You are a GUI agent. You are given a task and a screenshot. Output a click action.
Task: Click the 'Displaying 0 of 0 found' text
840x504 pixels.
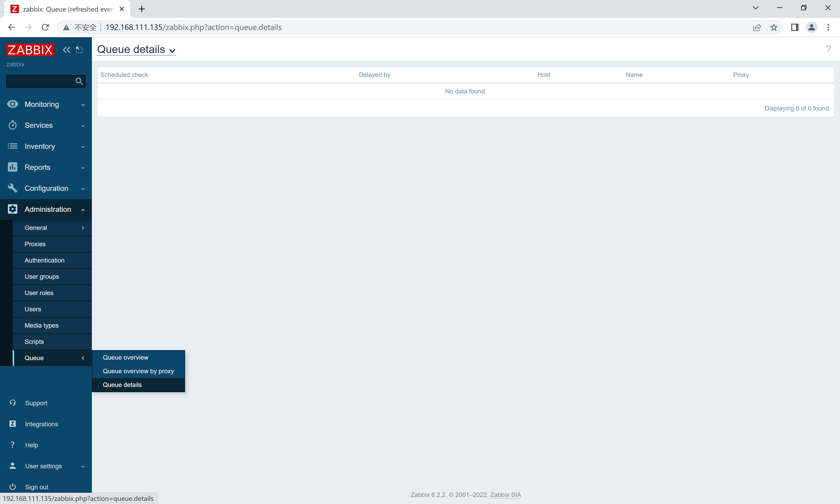pos(796,108)
